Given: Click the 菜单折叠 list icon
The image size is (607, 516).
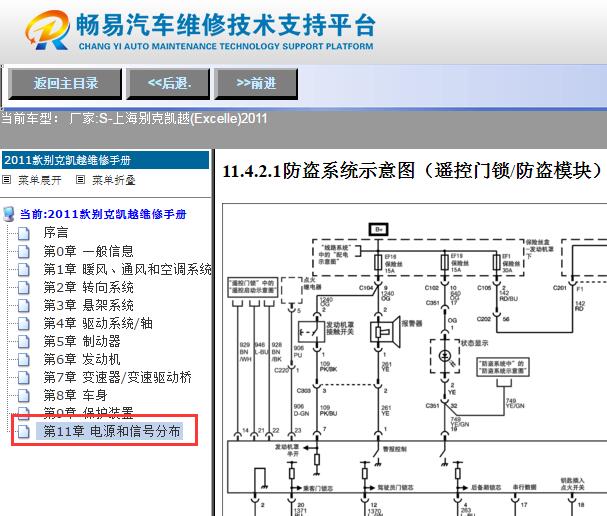Looking at the screenshot, I should (x=80, y=180).
